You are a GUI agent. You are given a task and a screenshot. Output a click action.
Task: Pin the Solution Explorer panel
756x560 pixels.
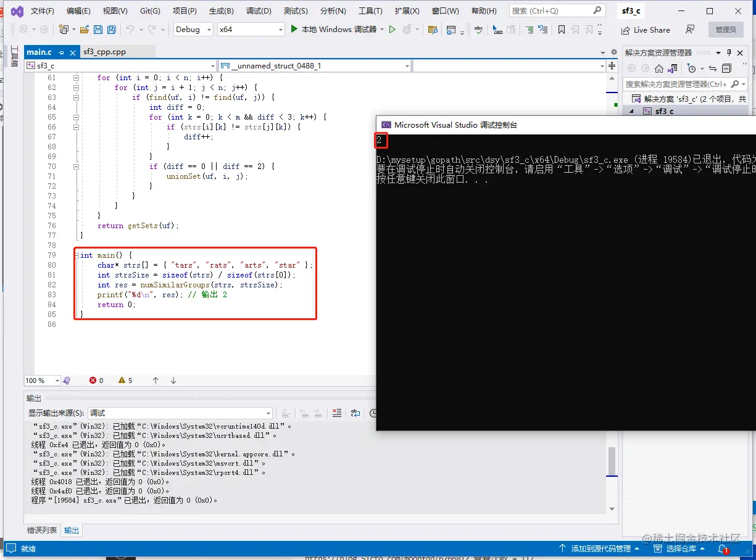pyautogui.click(x=729, y=53)
